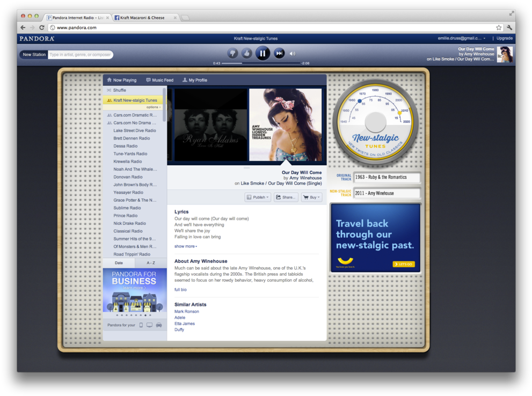
Task: Open the Music Feed tab
Action: pos(159,80)
